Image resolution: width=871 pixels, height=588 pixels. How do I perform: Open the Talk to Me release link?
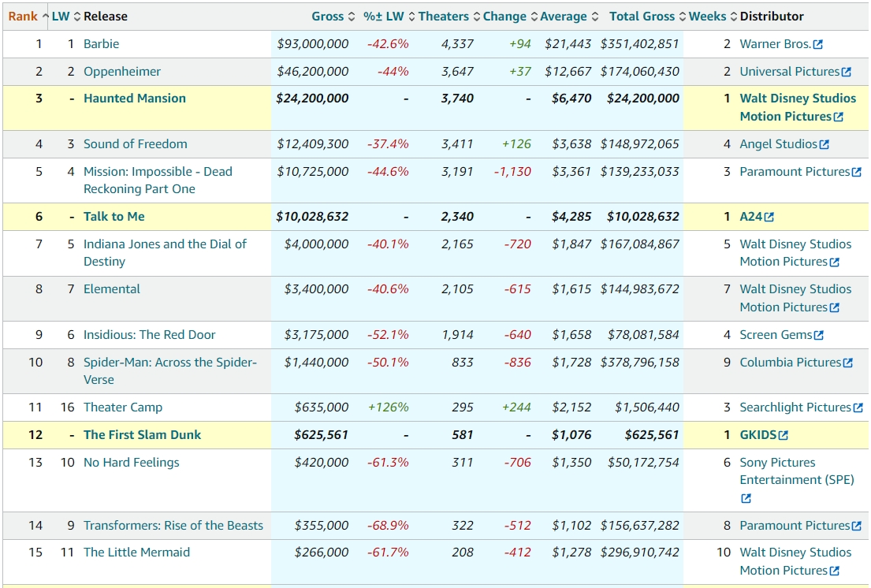[114, 217]
